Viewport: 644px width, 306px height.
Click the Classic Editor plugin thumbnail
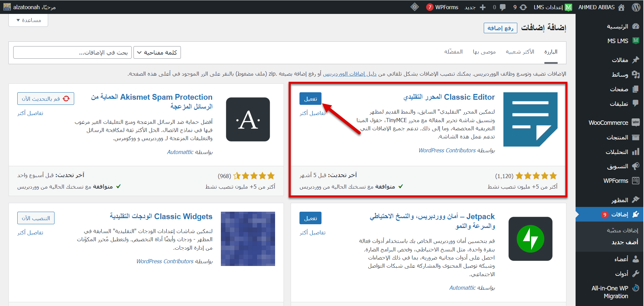point(530,119)
